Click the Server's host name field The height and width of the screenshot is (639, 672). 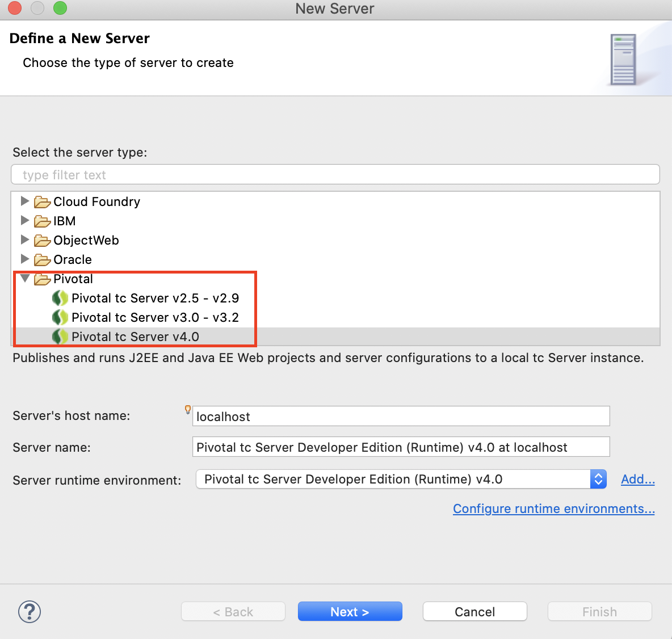401,416
